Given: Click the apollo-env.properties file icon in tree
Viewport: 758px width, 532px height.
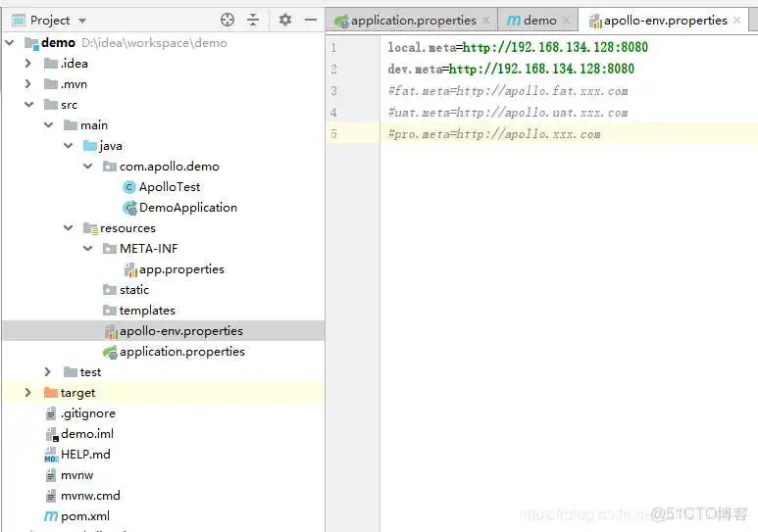Looking at the screenshot, I should (111, 331).
